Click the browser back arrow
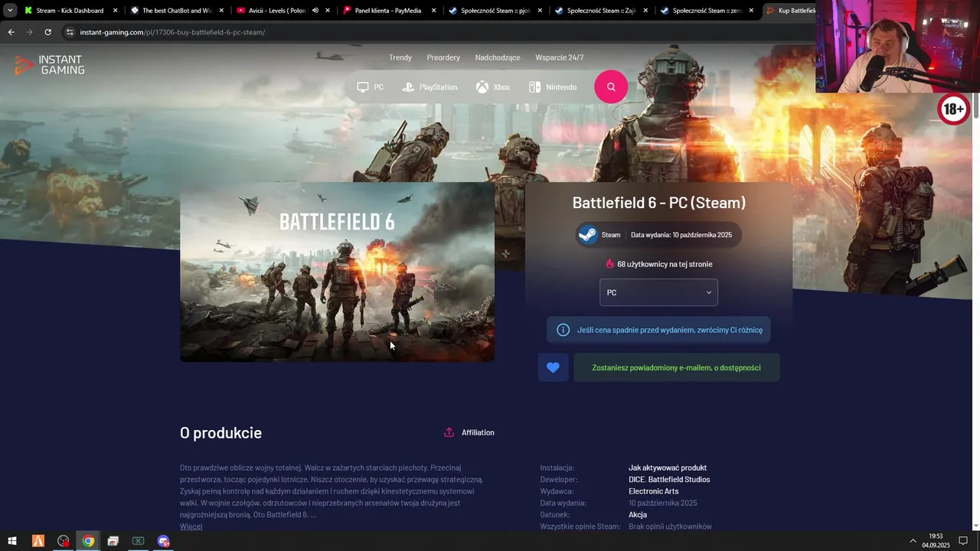Screen dimensions: 980x551 (11, 32)
